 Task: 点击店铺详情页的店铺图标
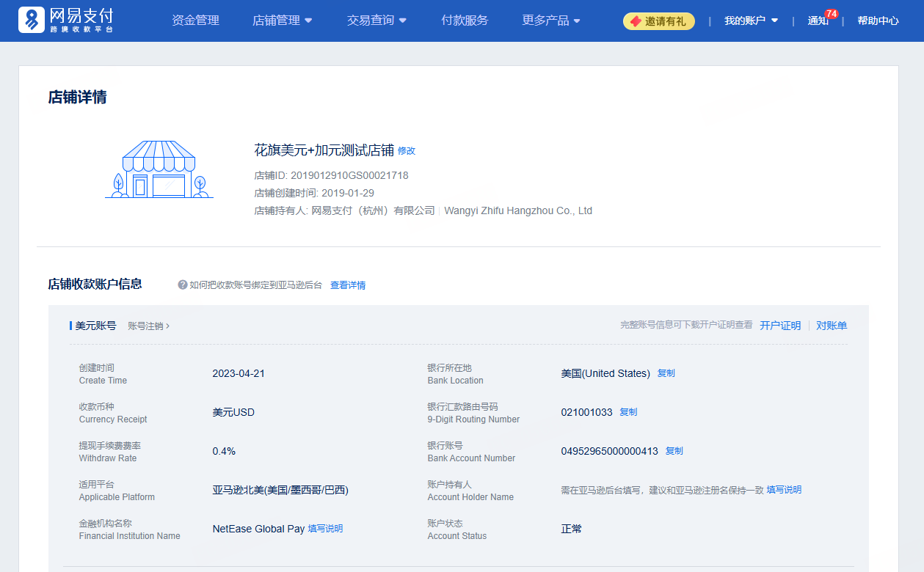pyautogui.click(x=159, y=169)
